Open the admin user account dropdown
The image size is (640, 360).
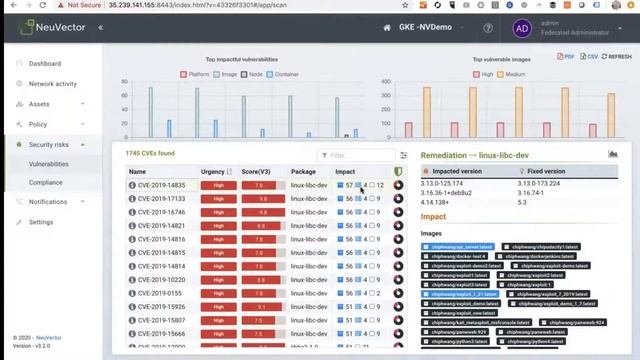(620, 28)
